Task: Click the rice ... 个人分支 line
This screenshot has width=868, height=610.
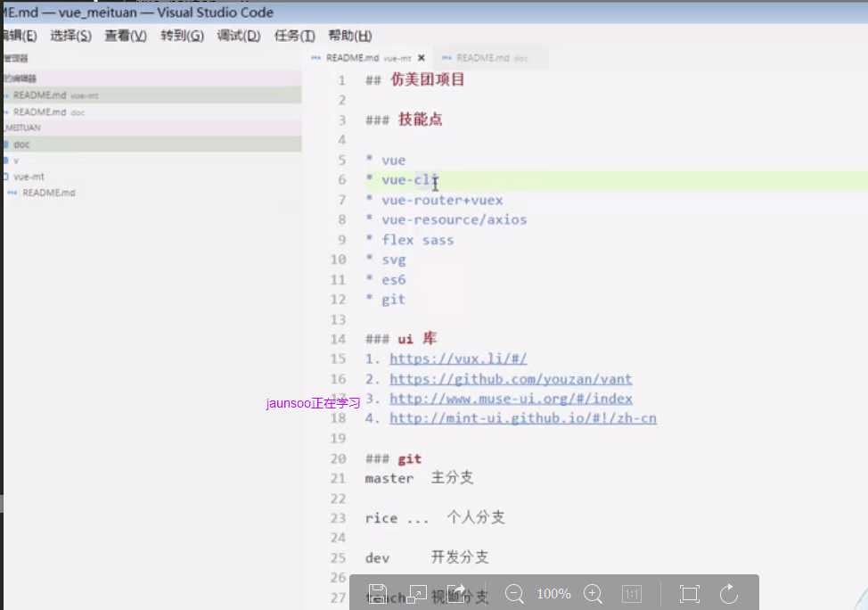Action: point(435,518)
